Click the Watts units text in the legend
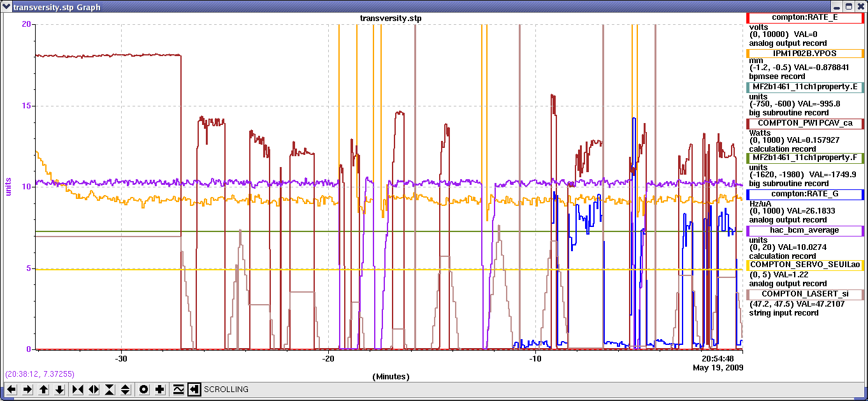Image resolution: width=868 pixels, height=401 pixels. coord(760,133)
